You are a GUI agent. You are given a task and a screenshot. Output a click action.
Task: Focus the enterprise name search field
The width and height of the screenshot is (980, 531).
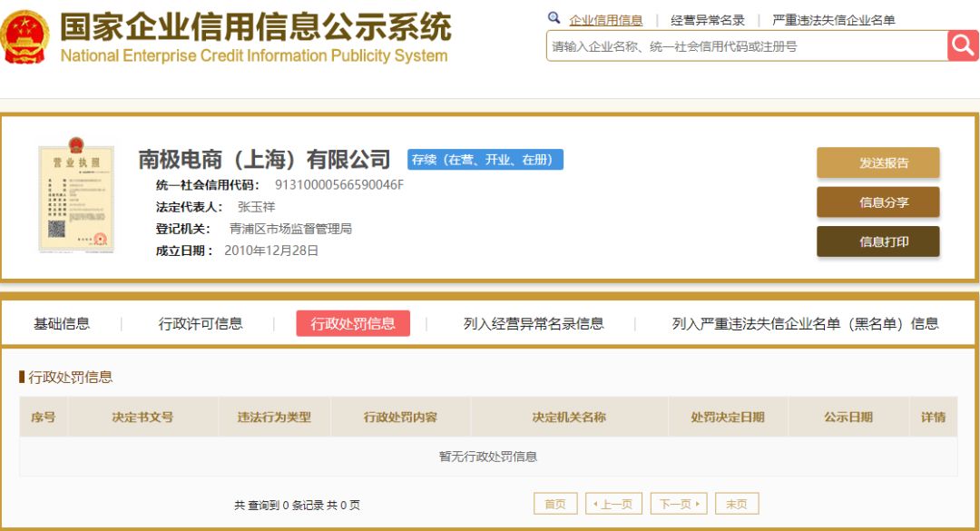tap(747, 46)
